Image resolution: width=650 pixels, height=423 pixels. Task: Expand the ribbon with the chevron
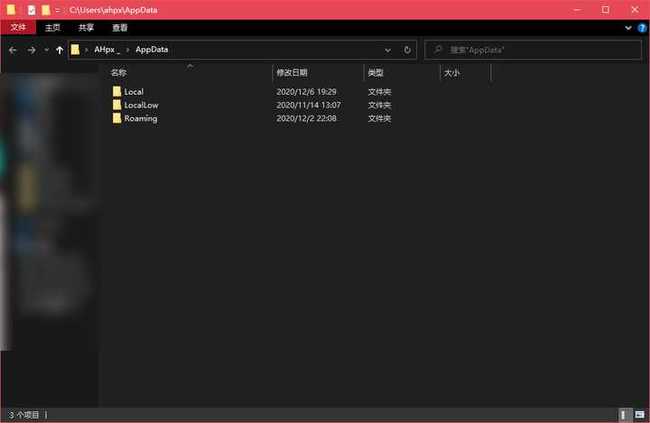(628, 28)
